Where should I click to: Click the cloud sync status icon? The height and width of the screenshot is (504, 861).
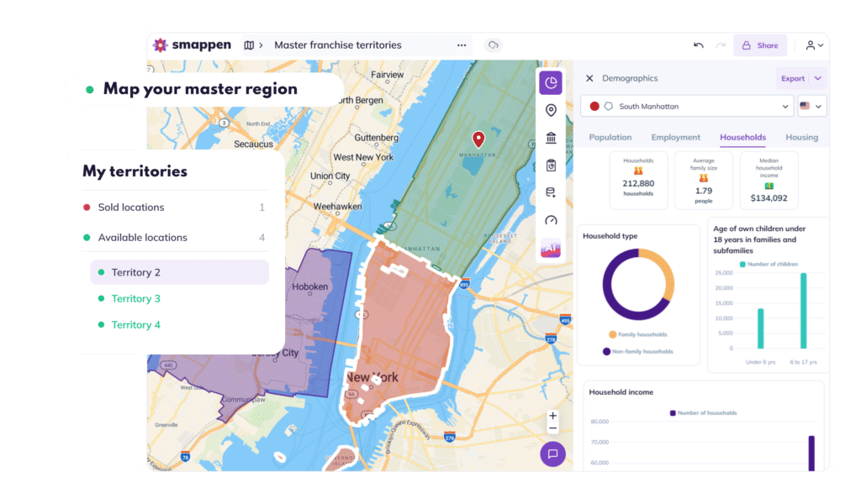pos(493,45)
